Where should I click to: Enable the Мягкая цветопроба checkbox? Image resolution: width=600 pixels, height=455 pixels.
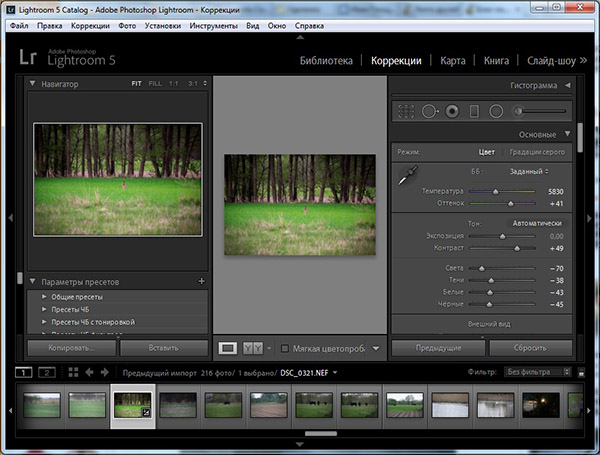pyautogui.click(x=285, y=348)
